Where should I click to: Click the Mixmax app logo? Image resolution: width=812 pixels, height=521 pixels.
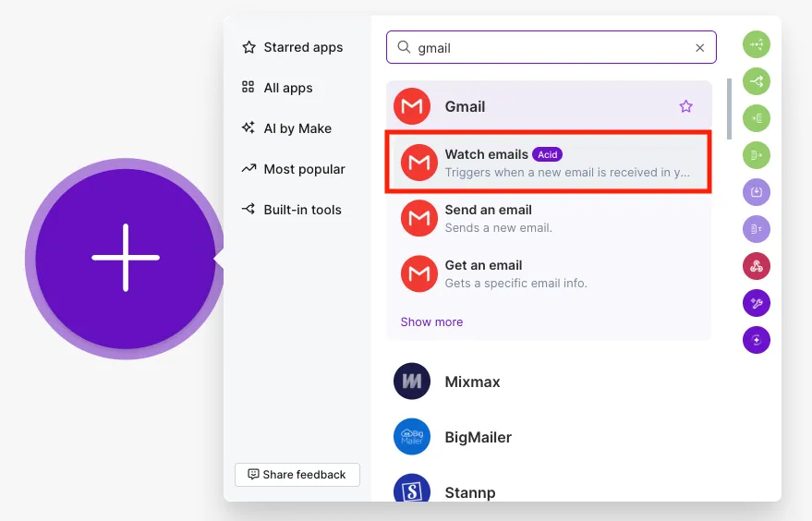[x=412, y=382]
